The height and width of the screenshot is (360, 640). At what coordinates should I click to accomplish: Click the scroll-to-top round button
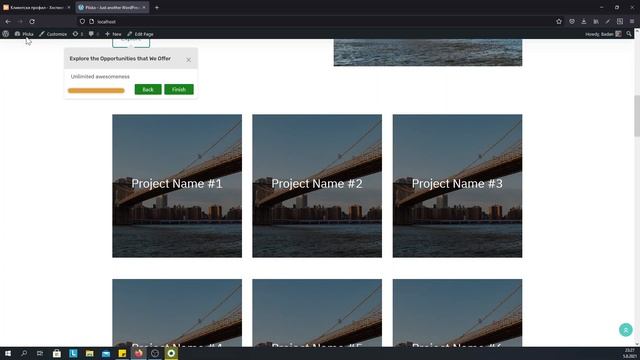[x=626, y=329]
